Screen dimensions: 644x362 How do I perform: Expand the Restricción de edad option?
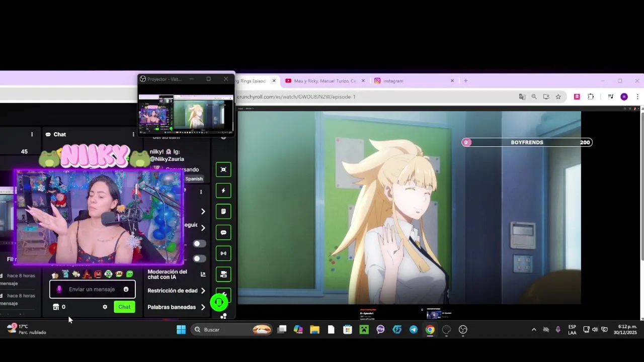203,291
